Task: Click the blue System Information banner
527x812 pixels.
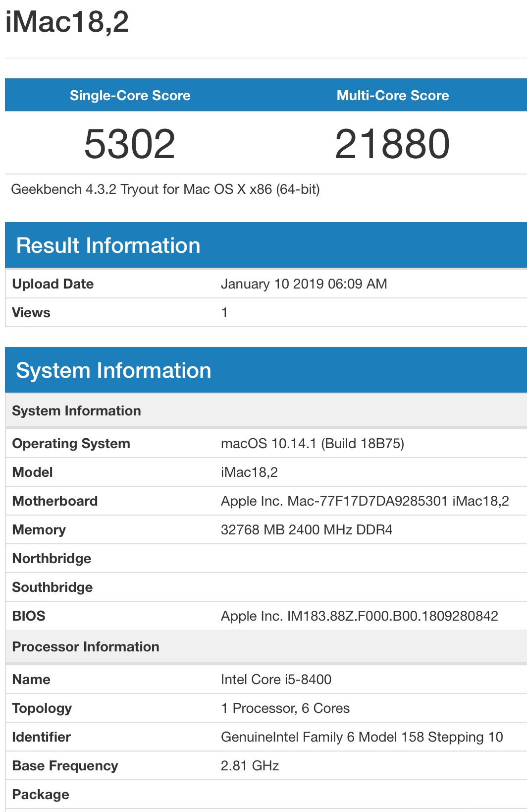Action: pos(266,370)
